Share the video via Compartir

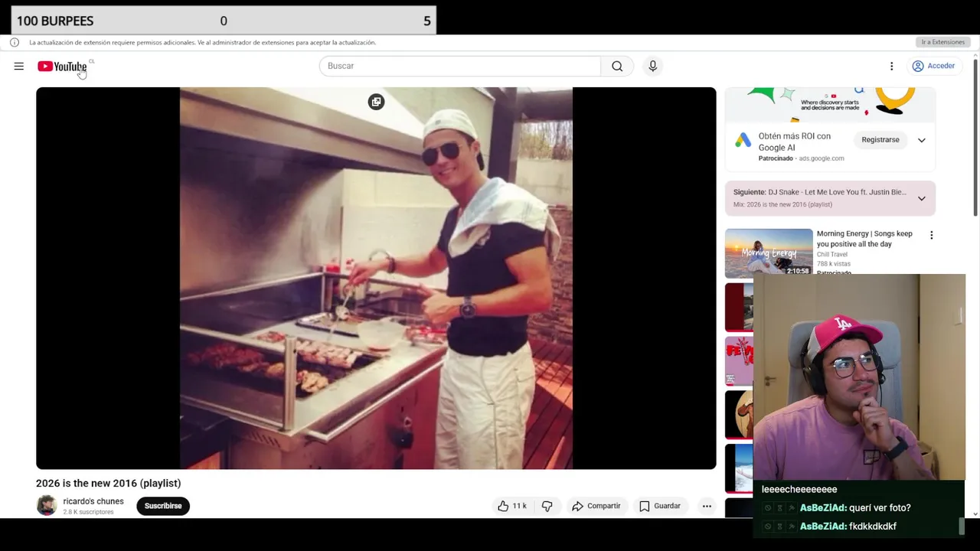point(596,506)
